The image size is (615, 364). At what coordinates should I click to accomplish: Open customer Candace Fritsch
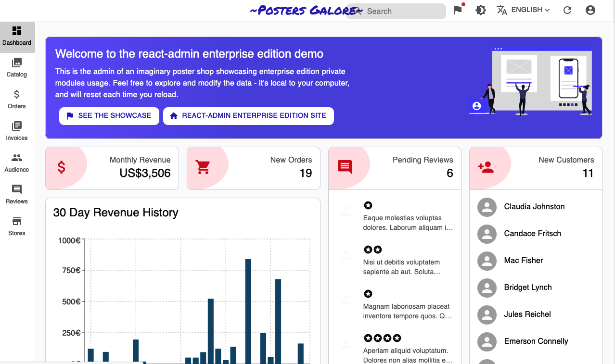coord(536,234)
